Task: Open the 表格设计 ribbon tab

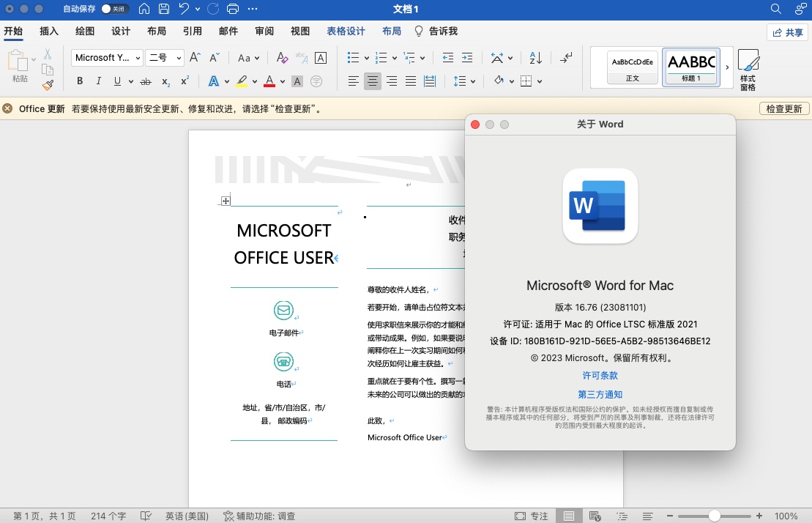Action: click(x=346, y=31)
